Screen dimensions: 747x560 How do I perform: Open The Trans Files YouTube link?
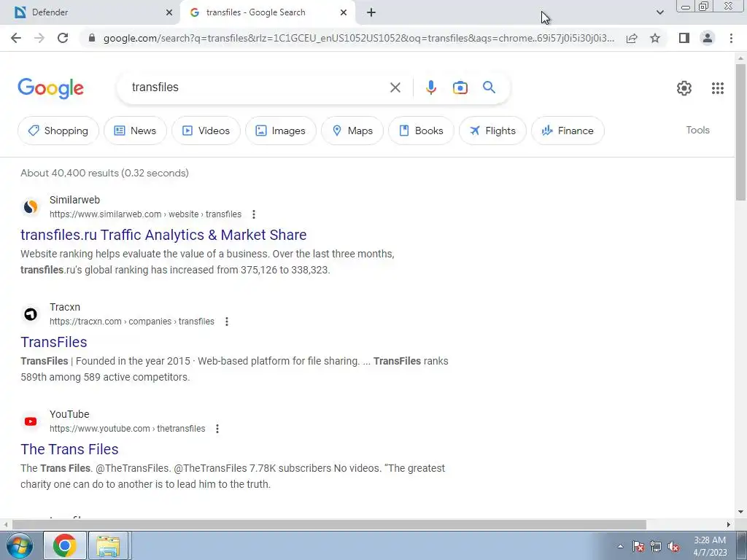(x=69, y=449)
